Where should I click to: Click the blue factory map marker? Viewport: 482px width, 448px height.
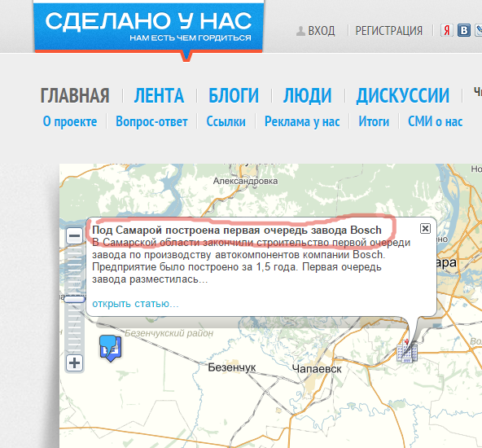[111, 348]
